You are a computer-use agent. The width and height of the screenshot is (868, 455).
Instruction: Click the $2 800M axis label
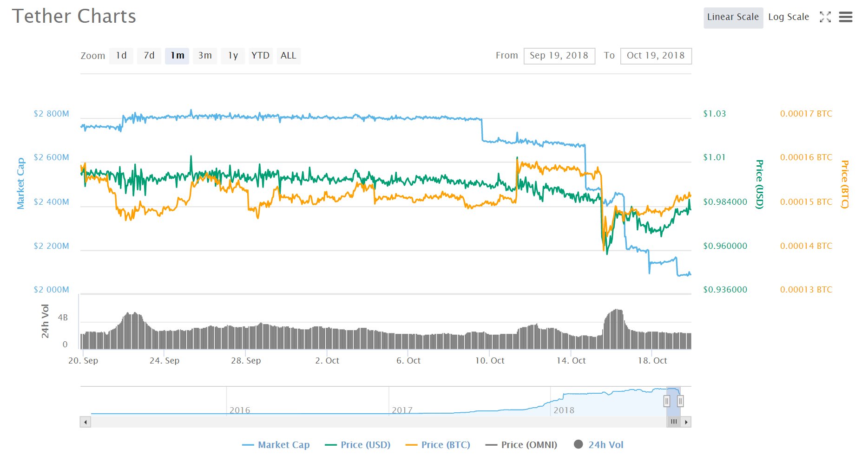[51, 114]
